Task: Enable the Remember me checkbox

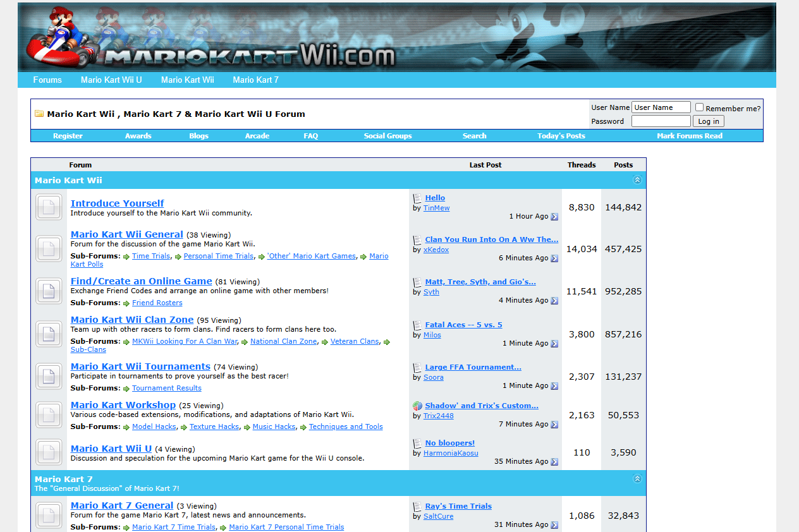Action: tap(699, 107)
